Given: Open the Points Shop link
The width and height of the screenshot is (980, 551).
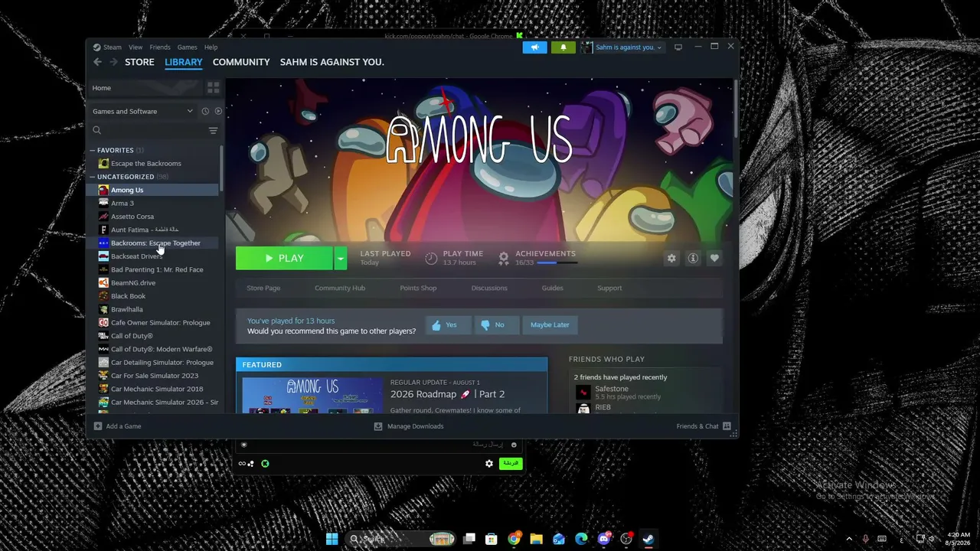Looking at the screenshot, I should point(418,288).
